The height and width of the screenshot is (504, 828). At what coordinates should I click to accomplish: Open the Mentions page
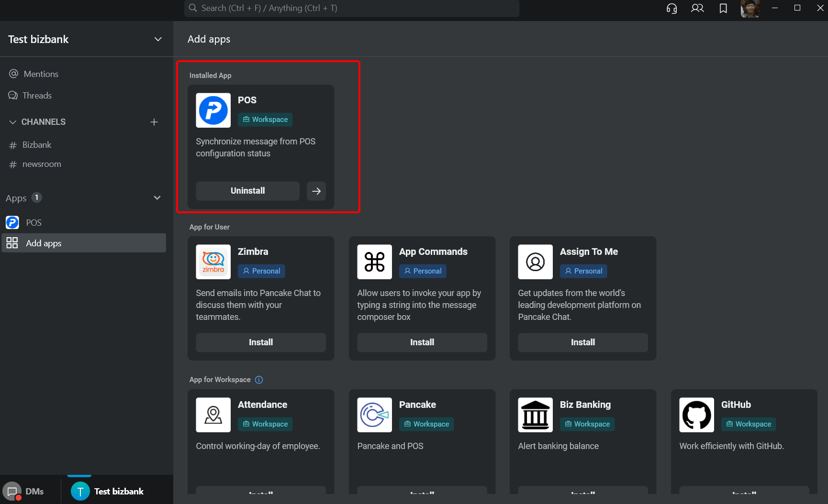tap(41, 74)
